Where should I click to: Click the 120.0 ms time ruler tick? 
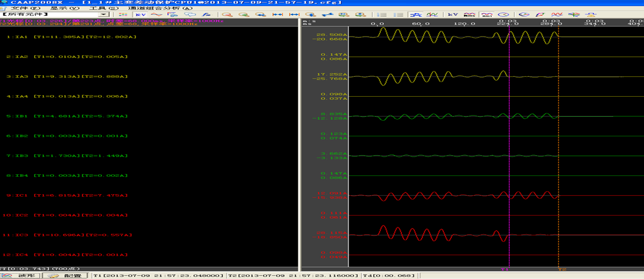pos(464,24)
